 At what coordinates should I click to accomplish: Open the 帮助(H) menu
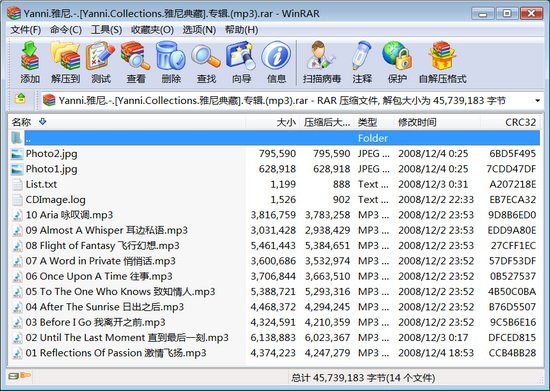pos(241,30)
